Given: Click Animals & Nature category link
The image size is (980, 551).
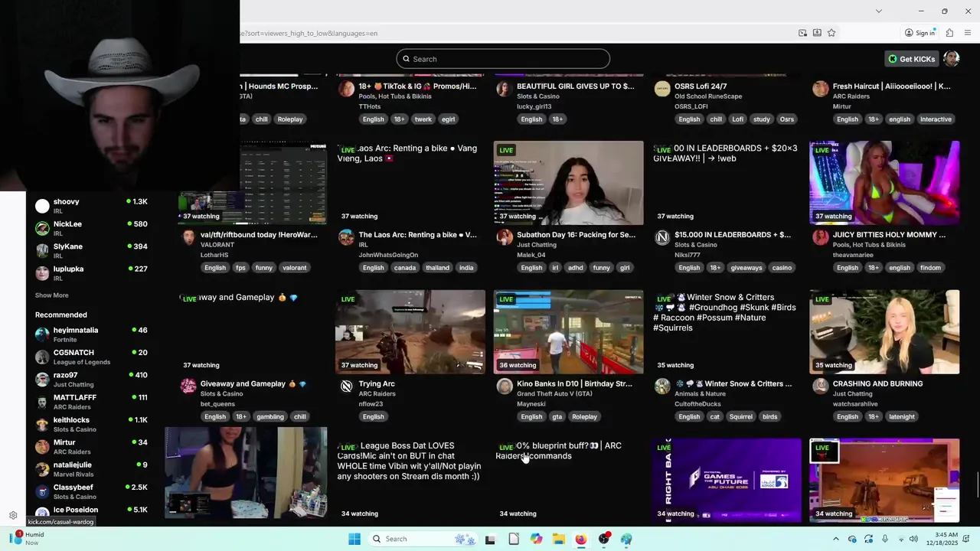Looking at the screenshot, I should 700,394.
